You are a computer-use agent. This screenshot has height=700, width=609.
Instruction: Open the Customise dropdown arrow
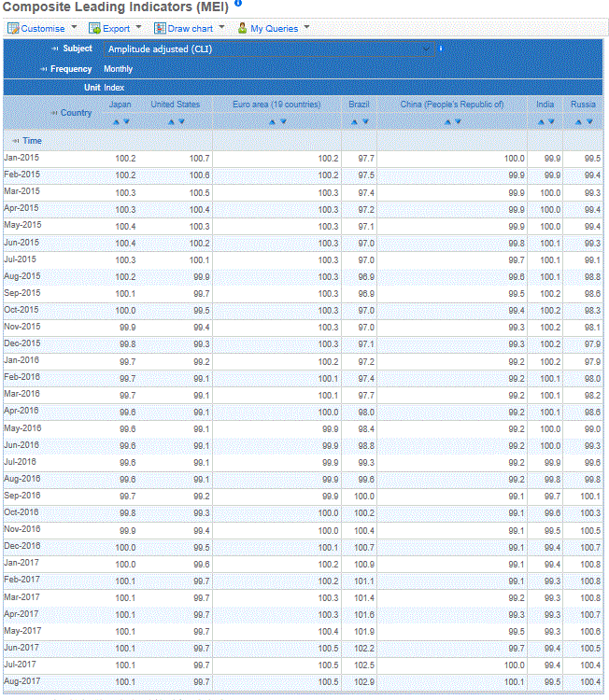point(74,27)
